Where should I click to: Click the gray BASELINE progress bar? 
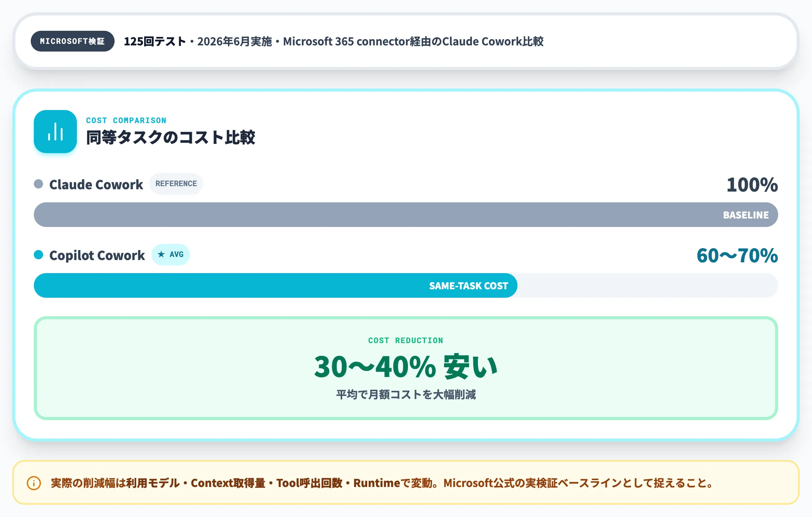click(406, 215)
